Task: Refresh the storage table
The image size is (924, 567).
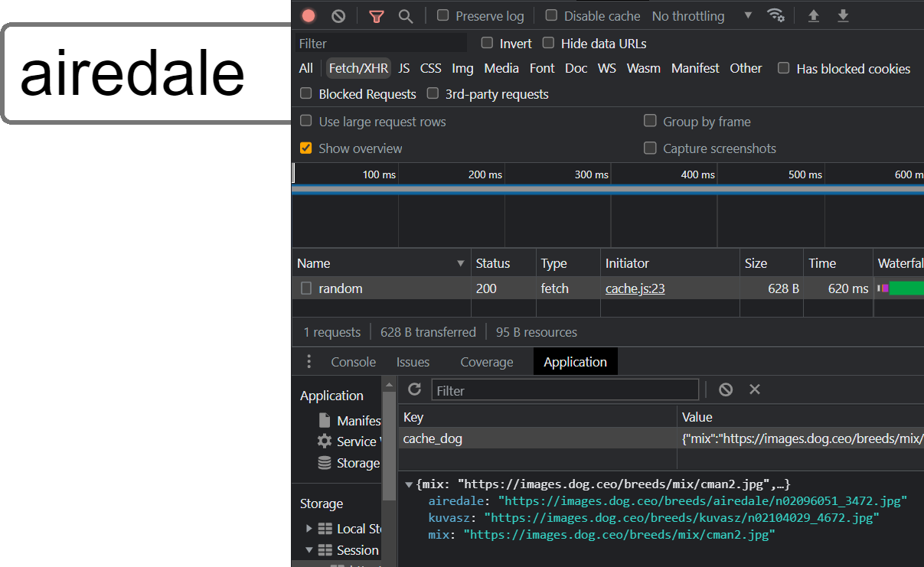Action: coord(415,389)
